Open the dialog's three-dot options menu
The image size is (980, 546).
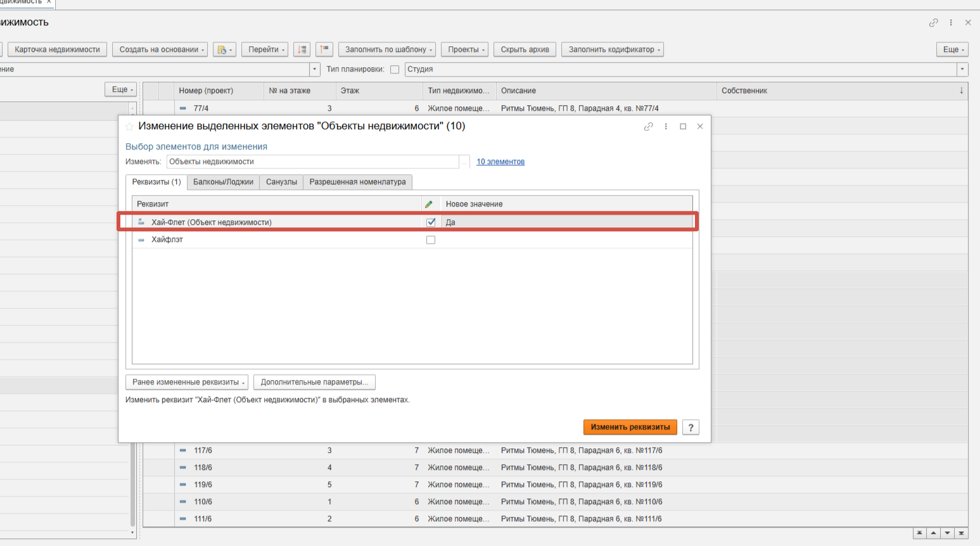[666, 127]
